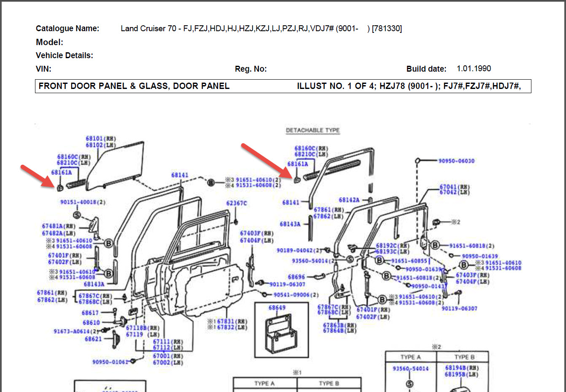Select part number 67864B(LH)
This screenshot has height=392, width=566.
(340, 331)
